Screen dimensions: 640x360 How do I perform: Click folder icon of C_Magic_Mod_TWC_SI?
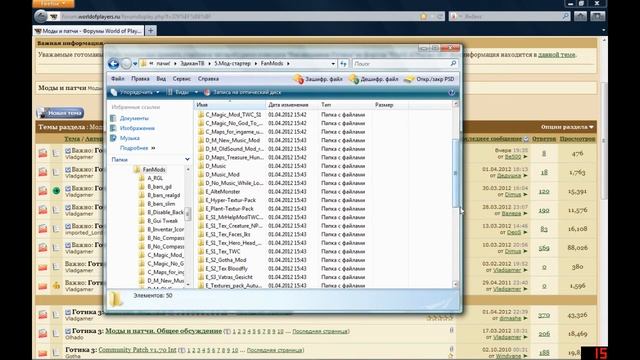201,115
